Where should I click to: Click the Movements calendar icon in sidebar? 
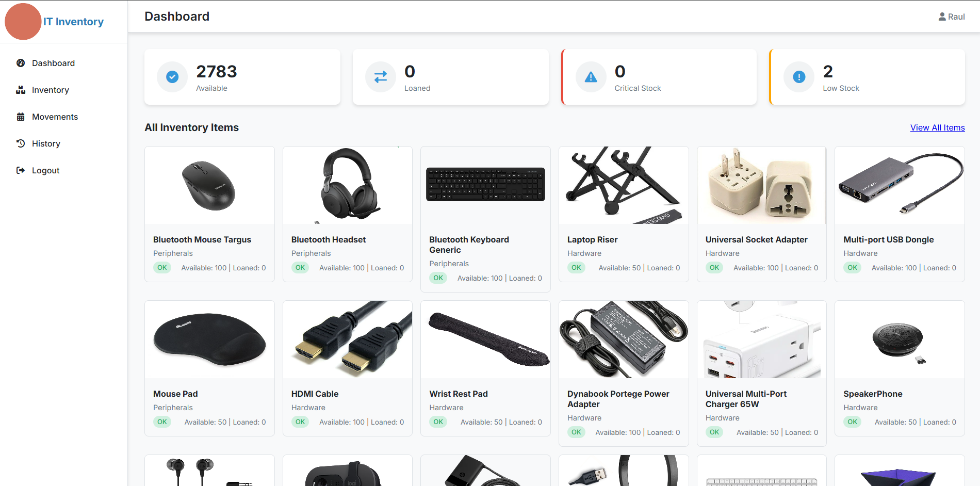pos(21,117)
